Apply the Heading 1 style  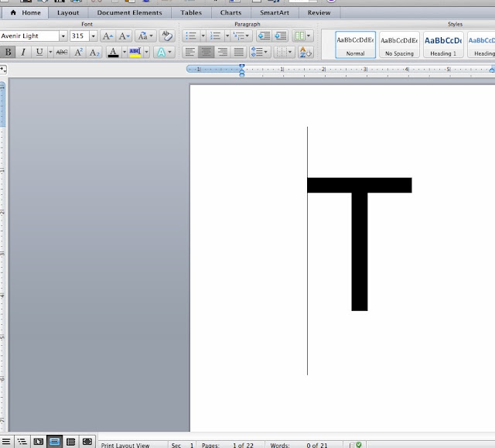pyautogui.click(x=443, y=45)
